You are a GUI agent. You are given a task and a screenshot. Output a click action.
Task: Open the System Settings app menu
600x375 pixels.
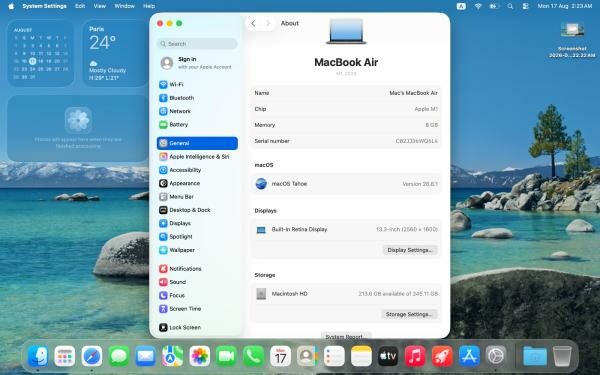tap(44, 6)
